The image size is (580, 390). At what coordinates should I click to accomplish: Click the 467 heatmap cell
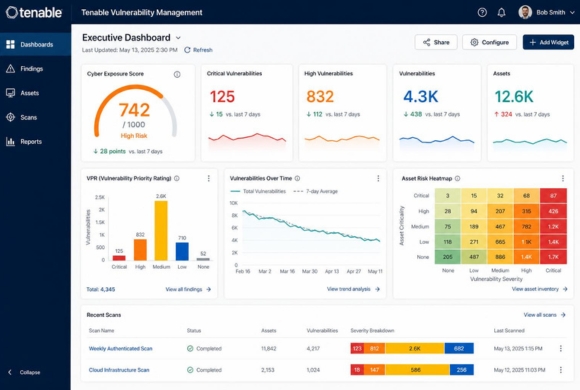pyautogui.click(x=500, y=226)
